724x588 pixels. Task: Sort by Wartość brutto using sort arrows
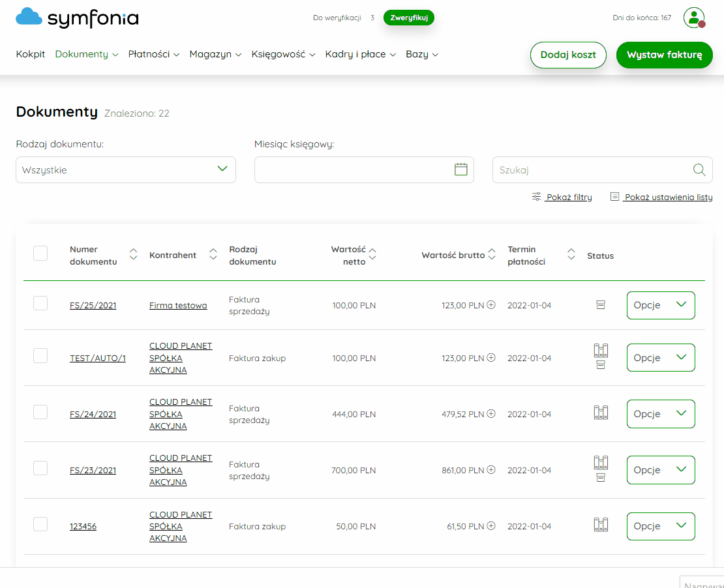492,254
